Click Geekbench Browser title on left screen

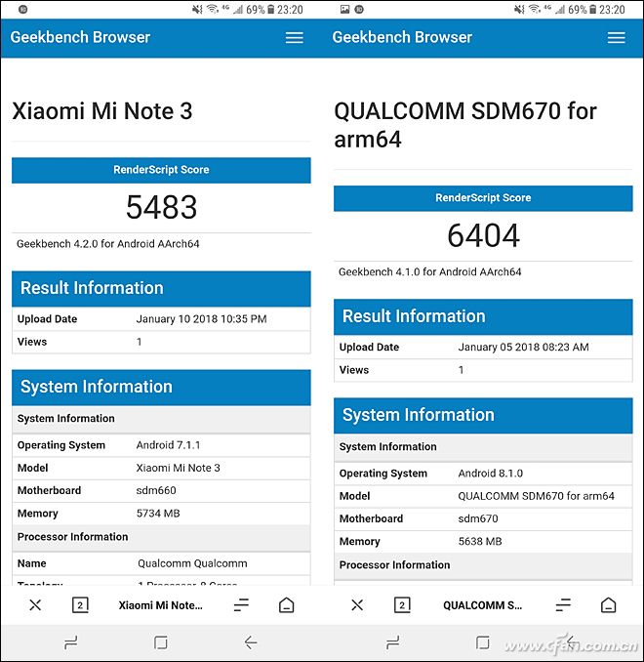tap(80, 37)
